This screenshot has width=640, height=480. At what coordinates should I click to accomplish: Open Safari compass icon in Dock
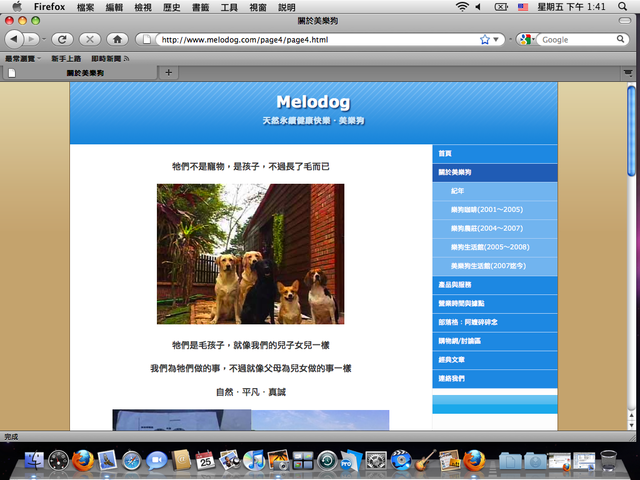(132, 460)
